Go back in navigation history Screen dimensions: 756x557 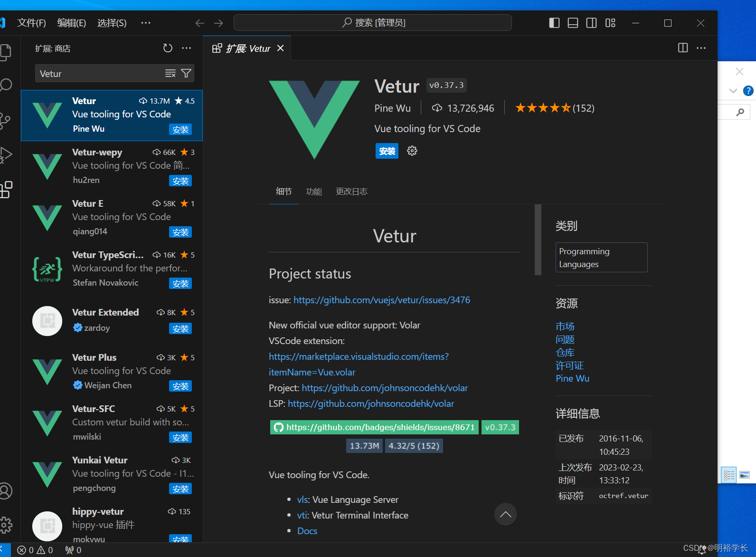[200, 23]
